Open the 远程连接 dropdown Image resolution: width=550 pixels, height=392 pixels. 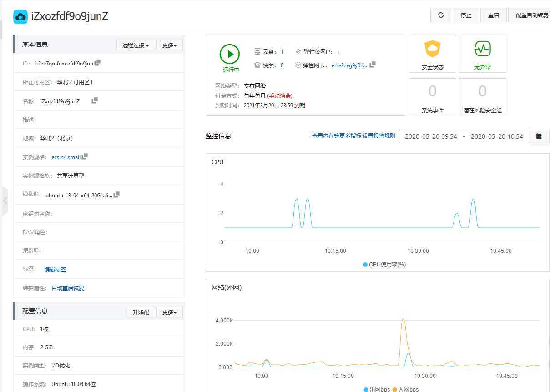(x=136, y=45)
